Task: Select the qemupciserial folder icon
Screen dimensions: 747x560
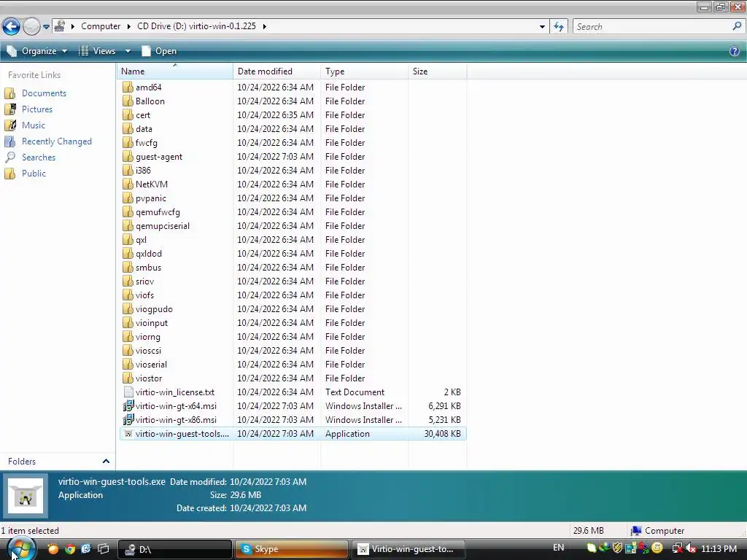Action: point(128,225)
